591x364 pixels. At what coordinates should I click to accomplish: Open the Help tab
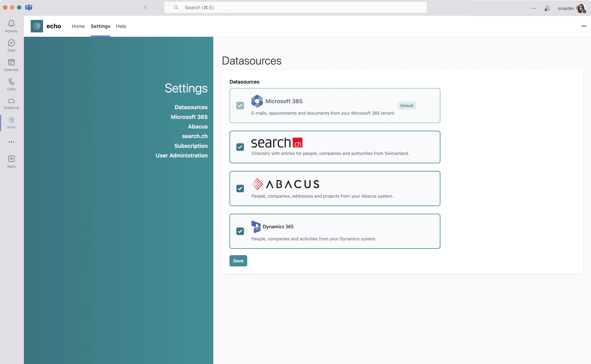pos(121,26)
